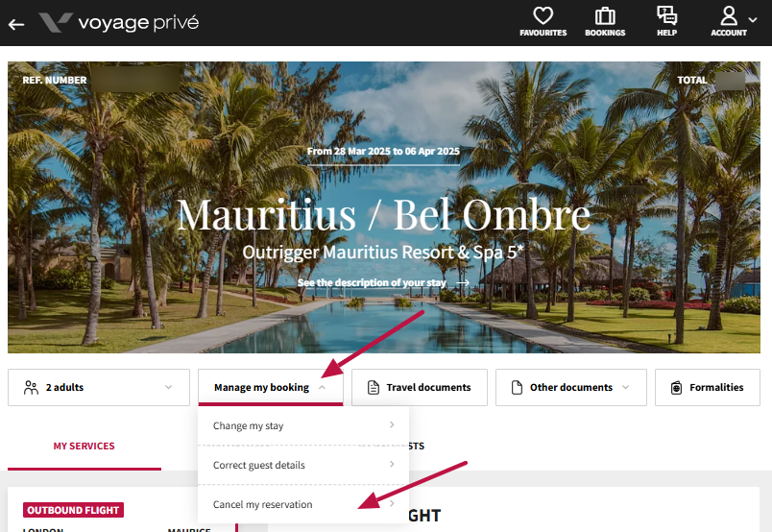The height and width of the screenshot is (532, 772).
Task: Click the Voyage Privé logo
Action: point(119,23)
